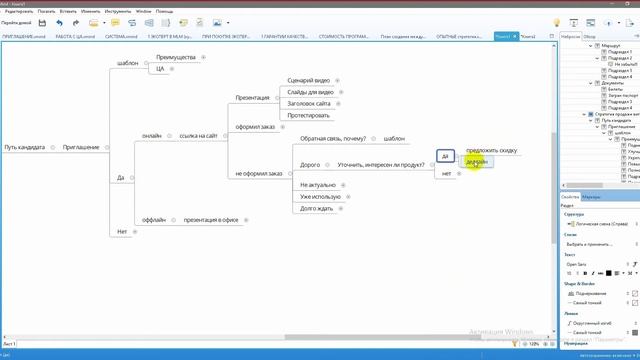Open the Open Sans font dropdown
640x360 pixels.
(598, 264)
